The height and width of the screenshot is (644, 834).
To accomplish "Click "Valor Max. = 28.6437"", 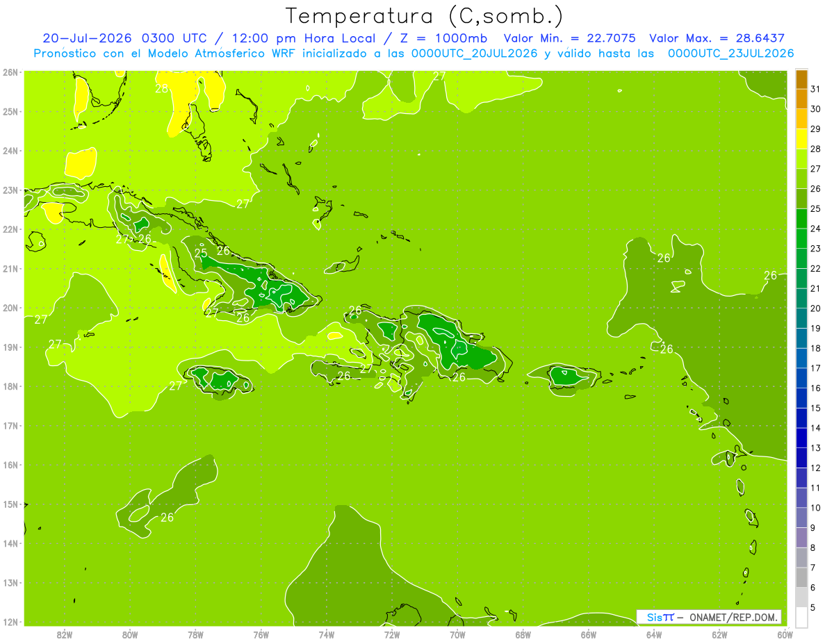I will point(717,39).
